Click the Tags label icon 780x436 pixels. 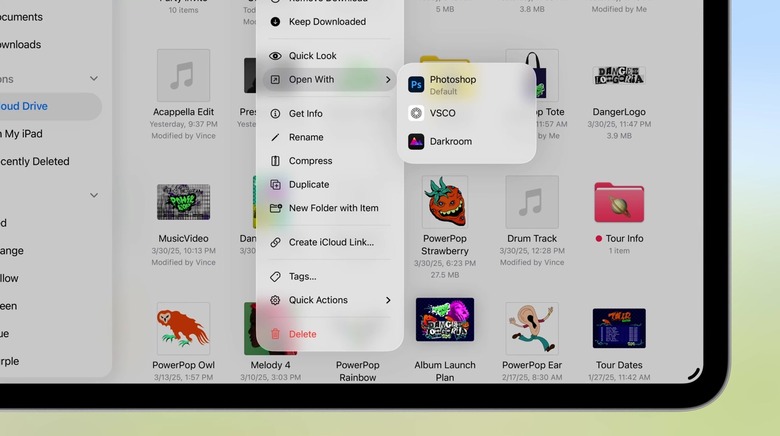pyautogui.click(x=275, y=276)
